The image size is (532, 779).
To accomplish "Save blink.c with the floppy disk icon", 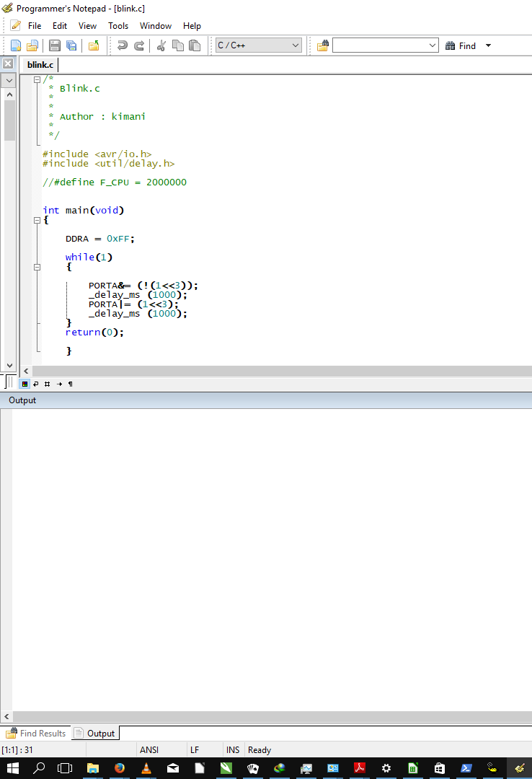I will point(55,45).
